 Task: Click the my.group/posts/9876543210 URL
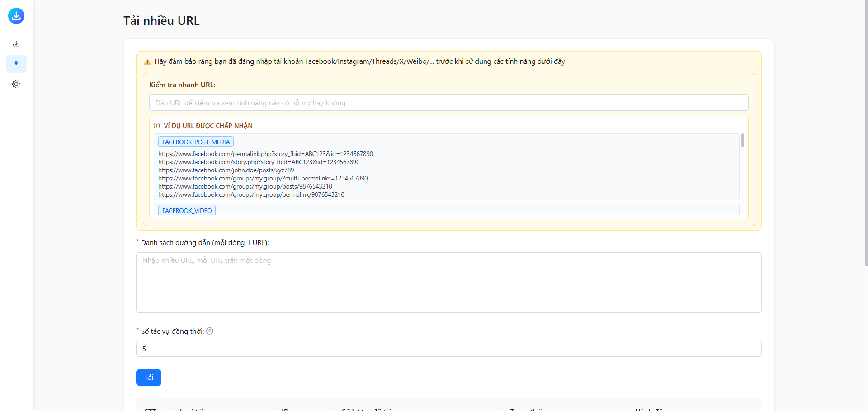click(245, 186)
